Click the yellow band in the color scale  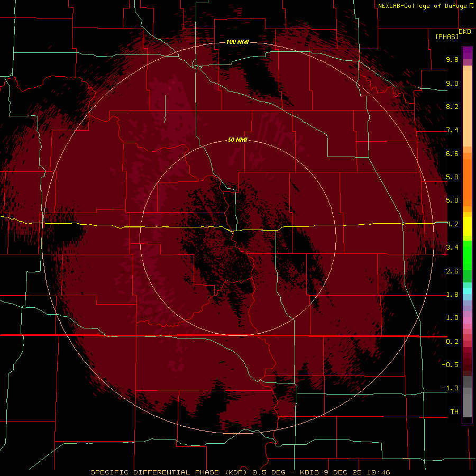coord(467,226)
